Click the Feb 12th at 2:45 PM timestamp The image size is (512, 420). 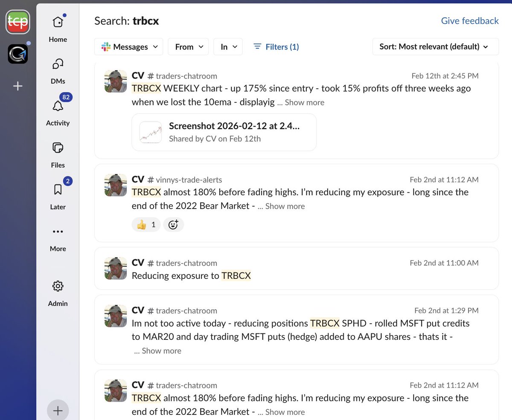click(x=445, y=76)
